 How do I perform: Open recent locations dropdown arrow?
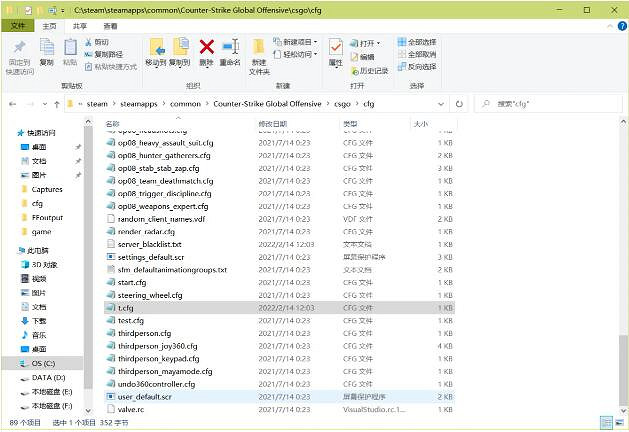[x=45, y=104]
